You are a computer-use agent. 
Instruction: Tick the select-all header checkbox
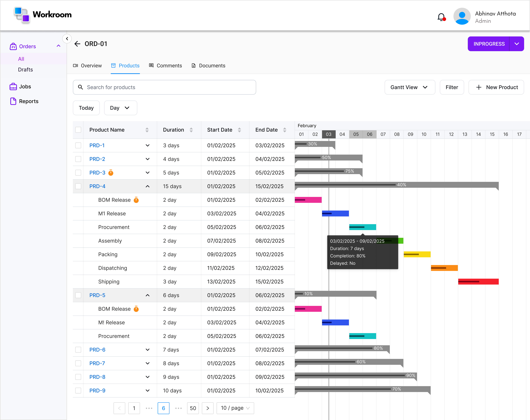[78, 130]
